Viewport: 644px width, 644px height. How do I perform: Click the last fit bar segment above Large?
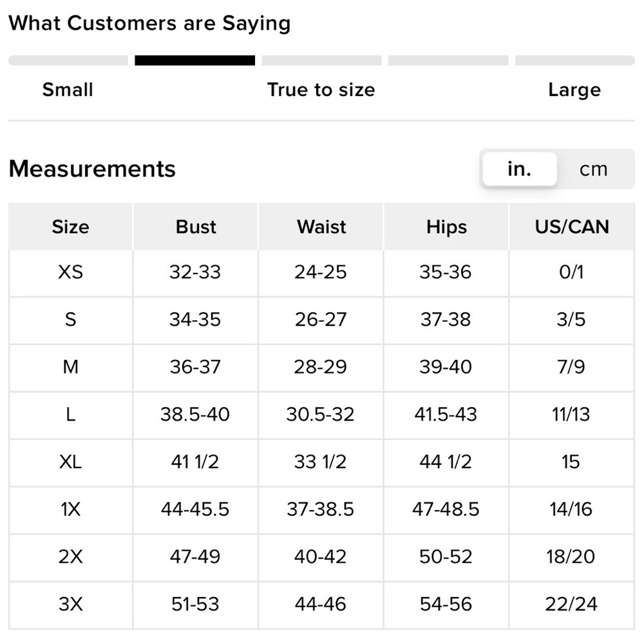574,61
